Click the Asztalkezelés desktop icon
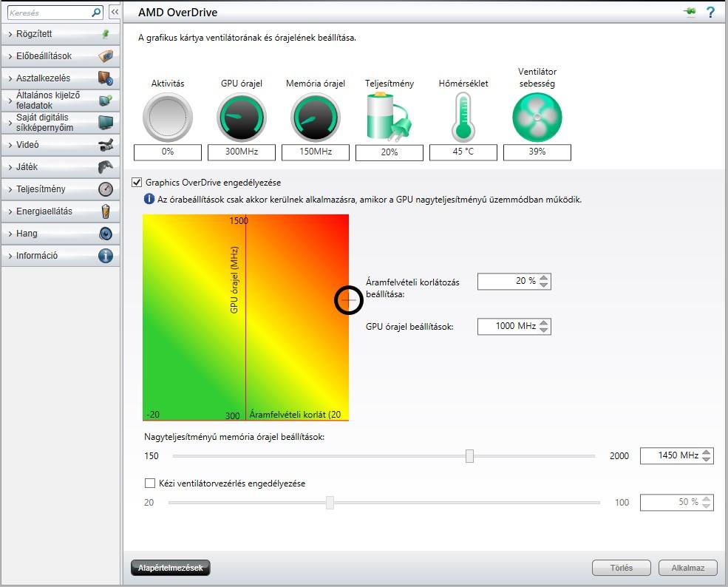This screenshot has width=728, height=587. tap(106, 78)
